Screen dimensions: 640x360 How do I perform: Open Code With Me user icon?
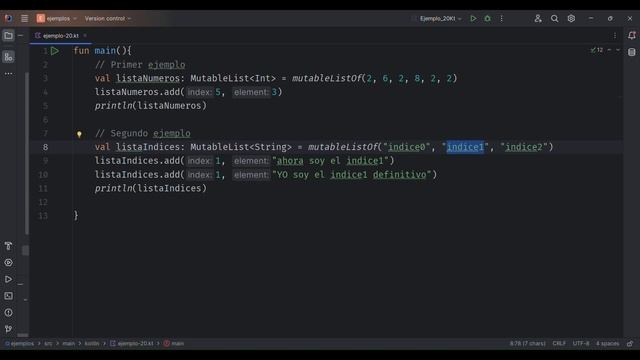538,18
